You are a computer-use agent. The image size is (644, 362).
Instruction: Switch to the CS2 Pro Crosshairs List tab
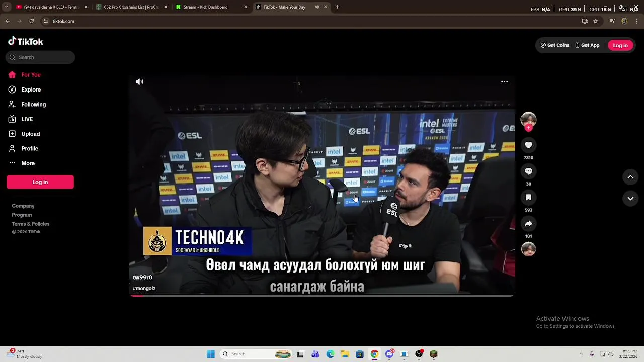[x=131, y=7]
